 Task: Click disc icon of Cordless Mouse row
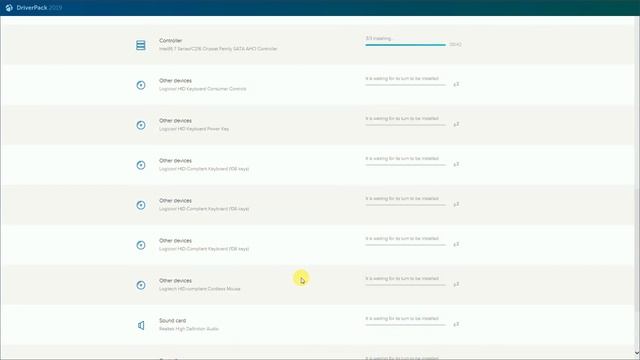[141, 285]
